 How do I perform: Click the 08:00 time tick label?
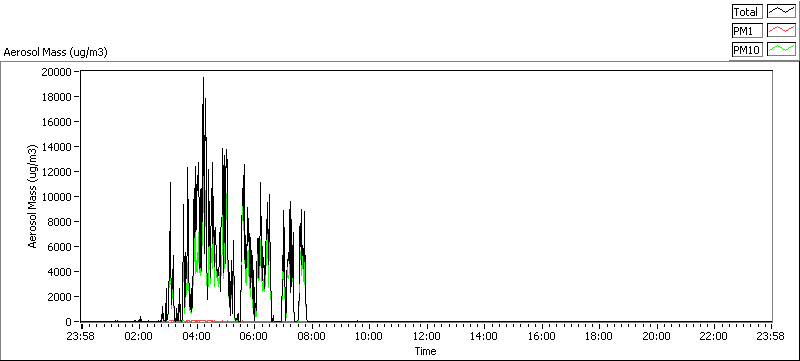coord(311,336)
